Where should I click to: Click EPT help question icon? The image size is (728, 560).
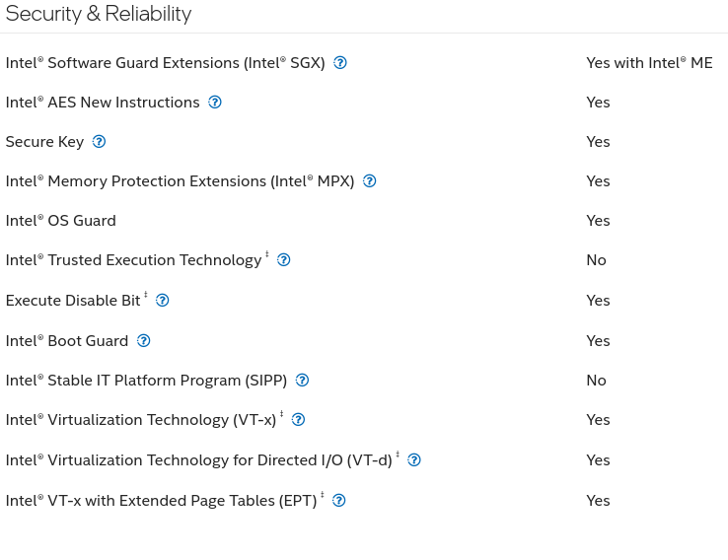click(x=339, y=500)
